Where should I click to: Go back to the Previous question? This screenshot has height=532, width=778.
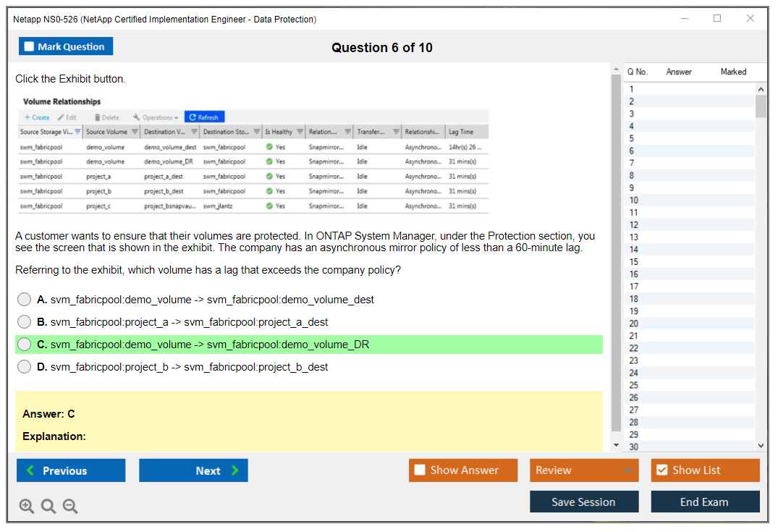click(71, 470)
